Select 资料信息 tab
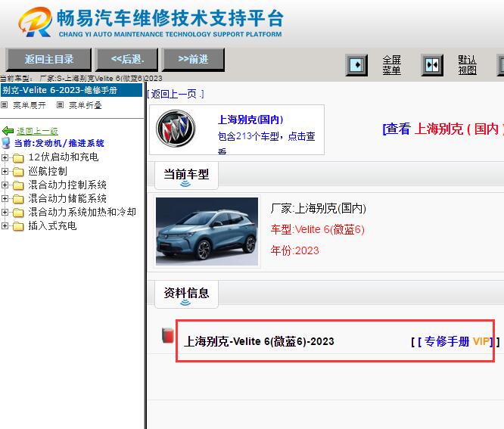Image resolution: width=504 pixels, height=429 pixels. 186,294
